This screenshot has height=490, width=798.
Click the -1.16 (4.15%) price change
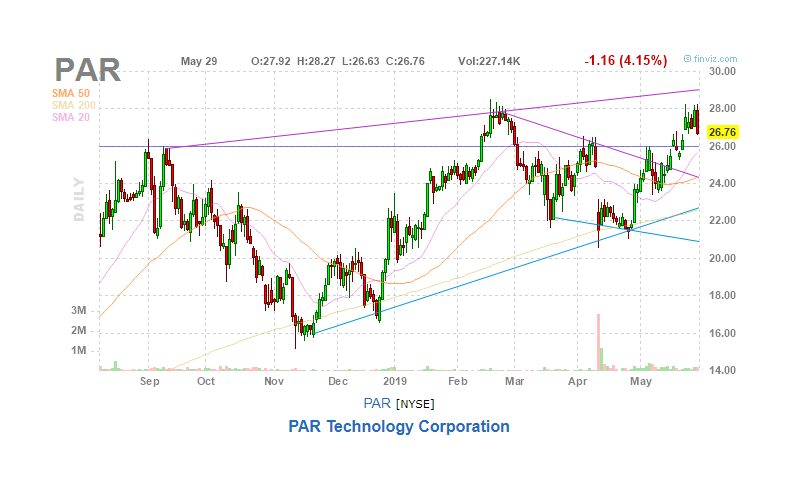[x=625, y=61]
